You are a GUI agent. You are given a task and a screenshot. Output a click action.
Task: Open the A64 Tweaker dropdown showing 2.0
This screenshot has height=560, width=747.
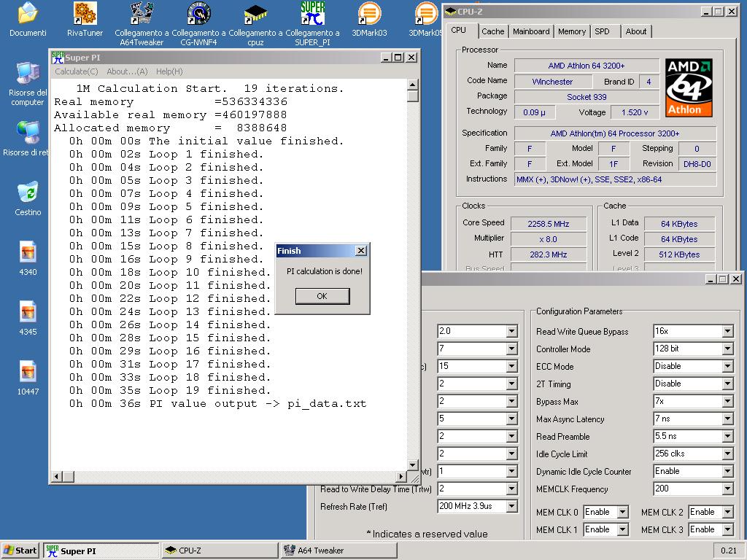point(511,331)
